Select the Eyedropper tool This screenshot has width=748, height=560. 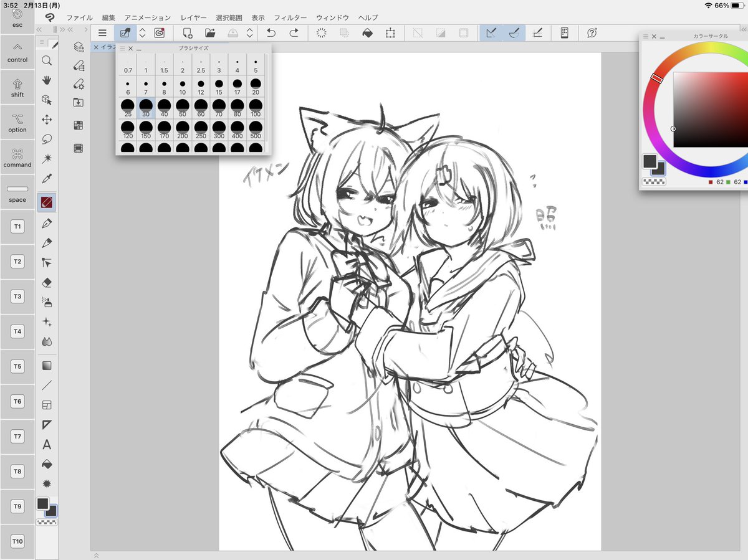[47, 179]
